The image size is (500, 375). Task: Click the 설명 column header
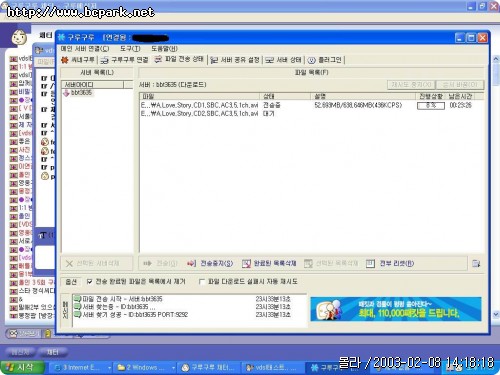tap(364, 97)
